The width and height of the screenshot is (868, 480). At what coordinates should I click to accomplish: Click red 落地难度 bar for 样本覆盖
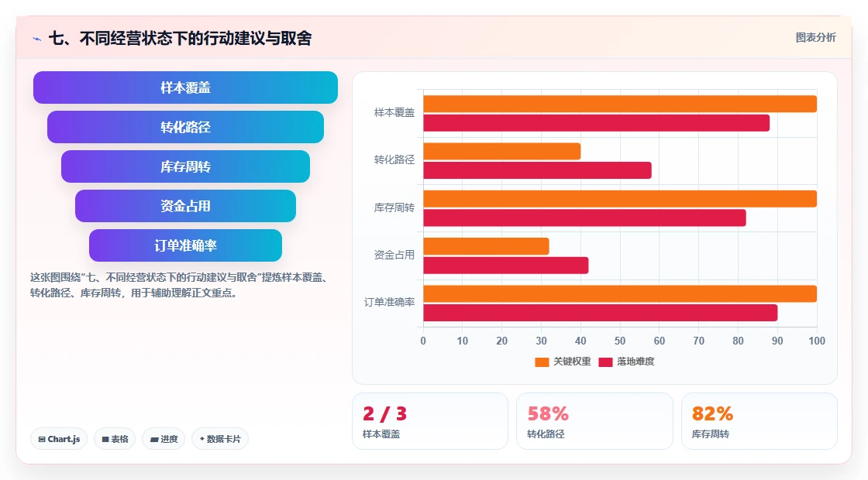(596, 123)
